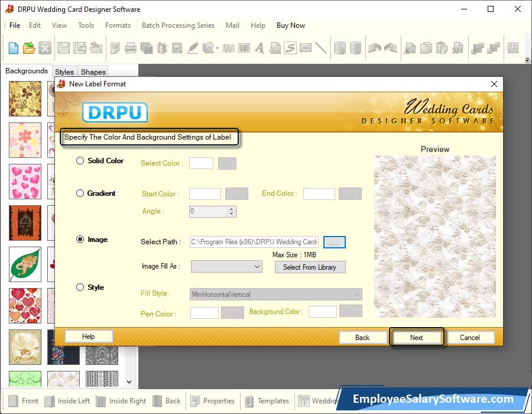This screenshot has width=532, height=414.
Task: Select the butterfly pattern background thumbnail
Action: [x=25, y=98]
